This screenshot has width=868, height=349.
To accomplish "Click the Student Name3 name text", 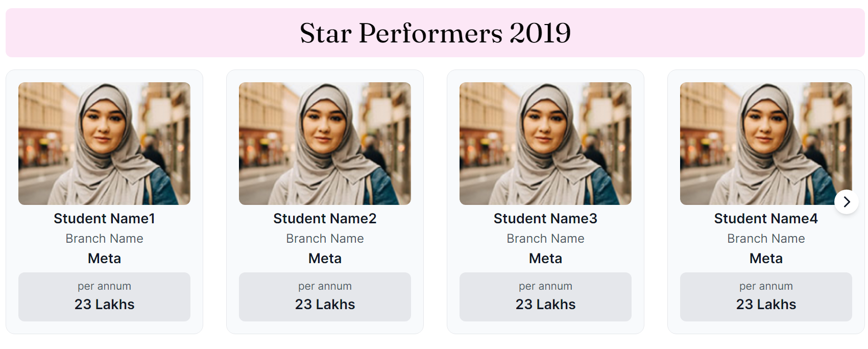I will click(545, 219).
